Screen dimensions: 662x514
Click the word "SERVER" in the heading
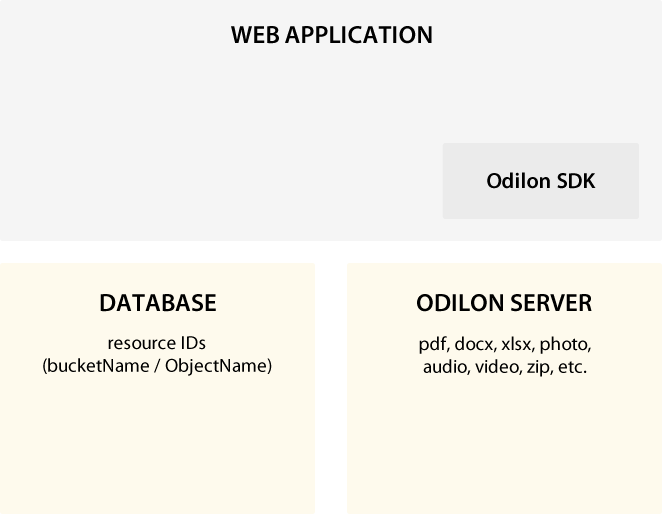tap(551, 303)
